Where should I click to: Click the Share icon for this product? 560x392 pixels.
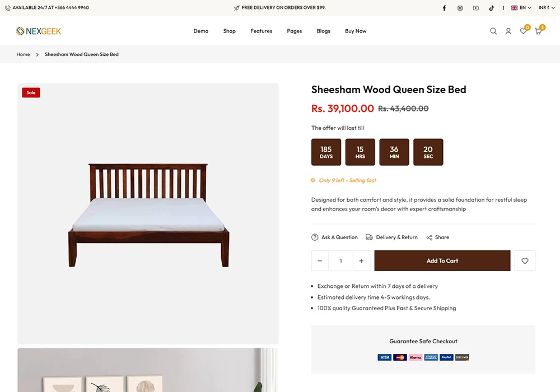click(437, 237)
